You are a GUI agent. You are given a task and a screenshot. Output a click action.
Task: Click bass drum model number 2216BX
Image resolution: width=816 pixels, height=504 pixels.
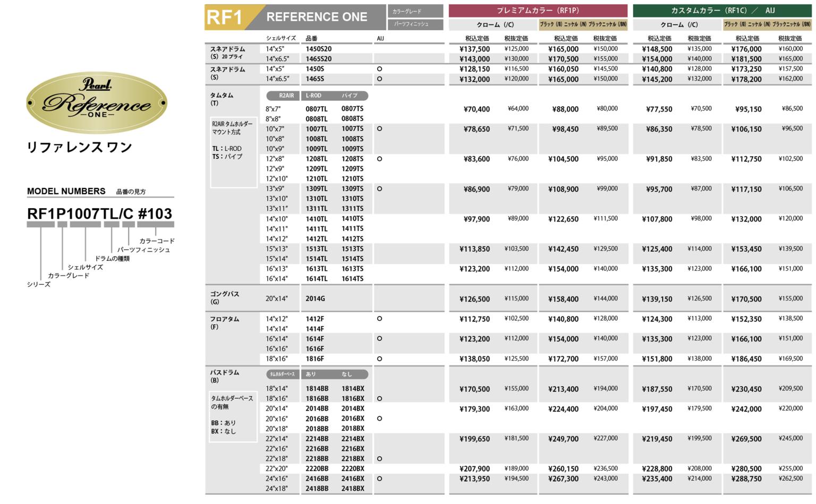tap(353, 449)
